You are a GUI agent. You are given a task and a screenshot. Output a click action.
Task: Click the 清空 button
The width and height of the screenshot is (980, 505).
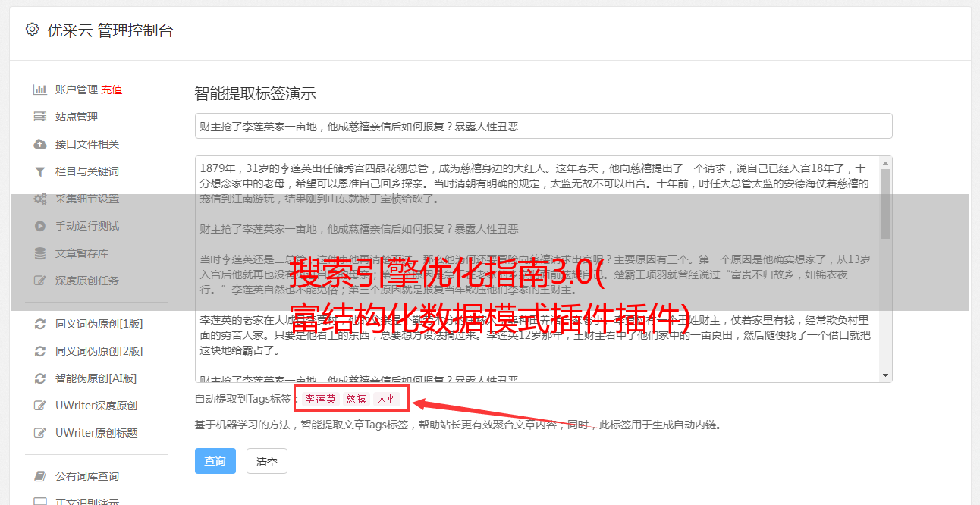(x=267, y=461)
